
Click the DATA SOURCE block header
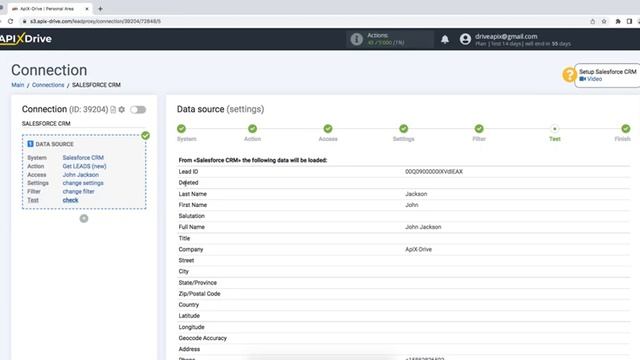point(50,144)
